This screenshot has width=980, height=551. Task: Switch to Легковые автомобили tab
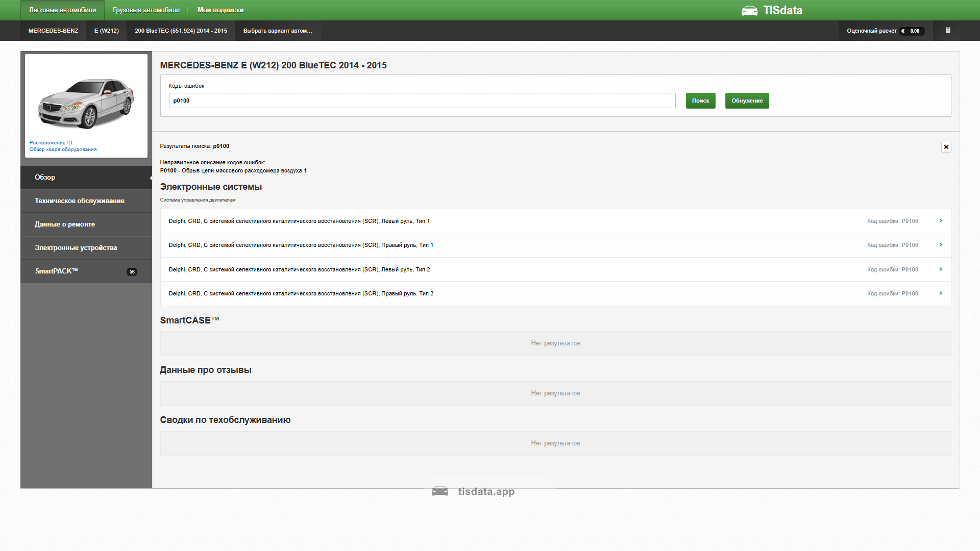(x=62, y=10)
